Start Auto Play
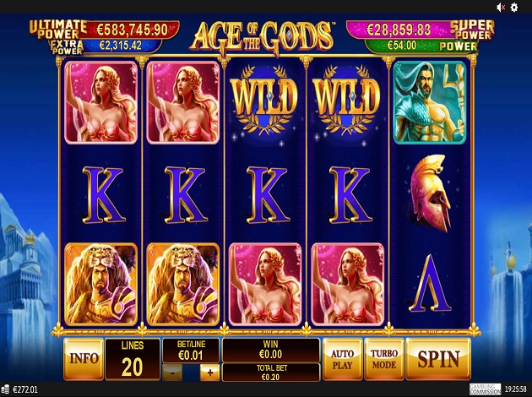Viewport: 532px width, 397px height. pyautogui.click(x=342, y=359)
